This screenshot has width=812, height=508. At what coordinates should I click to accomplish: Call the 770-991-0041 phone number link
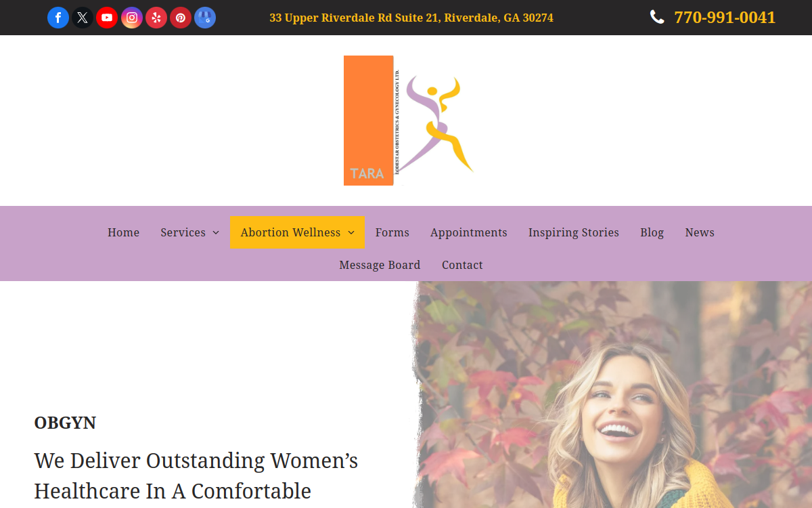coord(725,18)
